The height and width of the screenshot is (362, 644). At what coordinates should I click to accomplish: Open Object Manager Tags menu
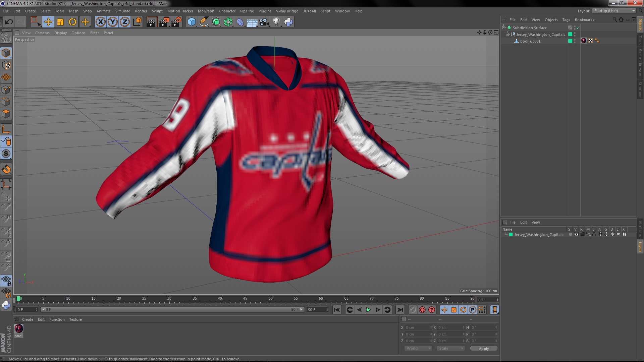pyautogui.click(x=566, y=20)
